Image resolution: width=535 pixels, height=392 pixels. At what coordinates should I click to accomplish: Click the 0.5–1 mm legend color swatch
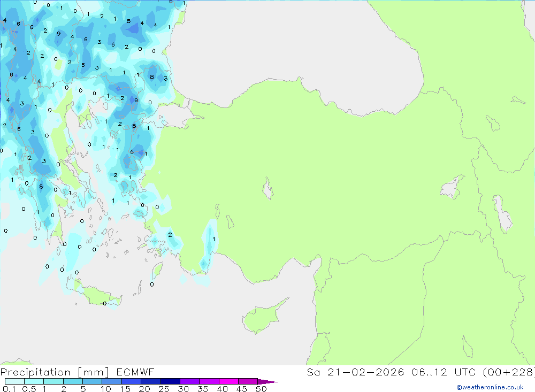pyautogui.click(x=34, y=381)
